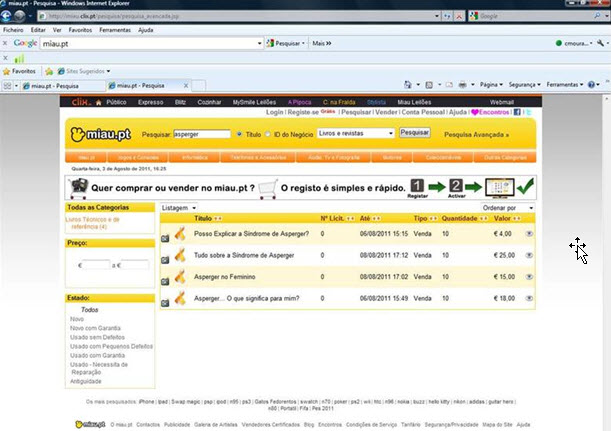Click eye icon on €25,00 listing row
The image size is (611, 431).
[529, 254]
